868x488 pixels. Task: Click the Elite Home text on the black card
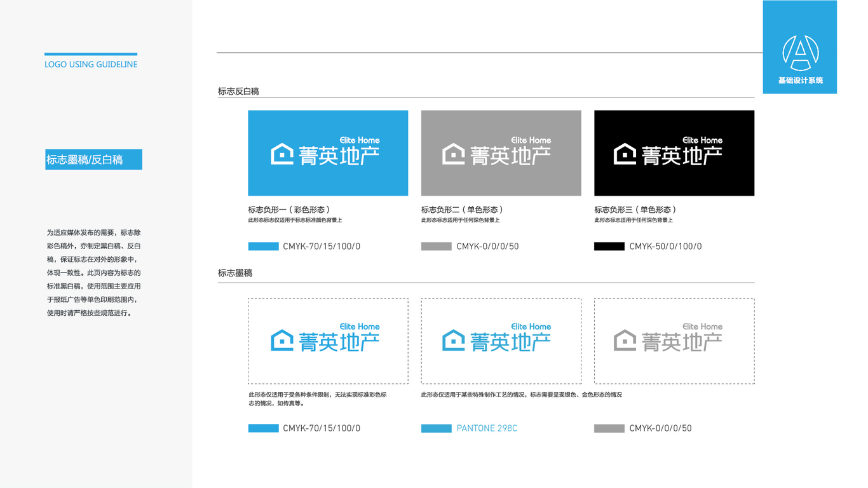click(x=702, y=140)
